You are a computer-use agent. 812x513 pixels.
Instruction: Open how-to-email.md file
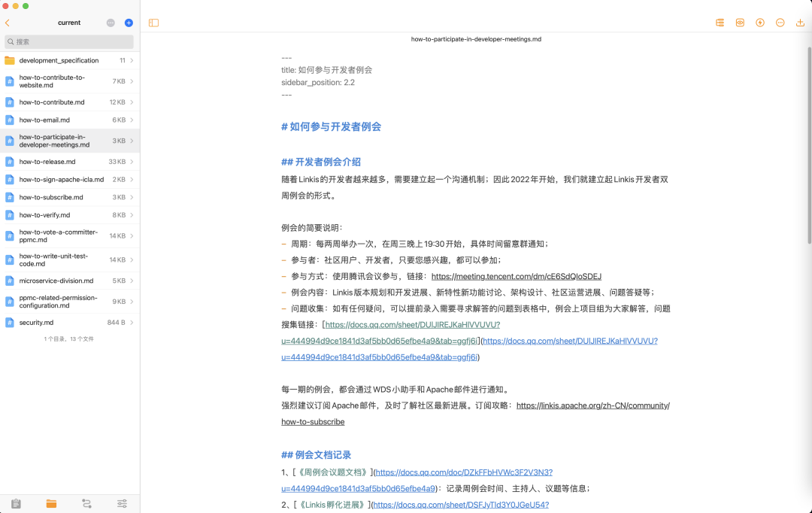click(70, 120)
